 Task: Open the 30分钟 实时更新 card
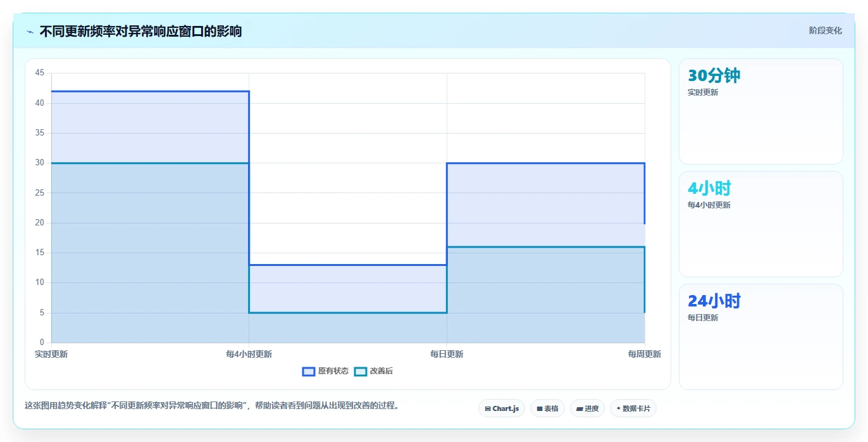pos(761,111)
